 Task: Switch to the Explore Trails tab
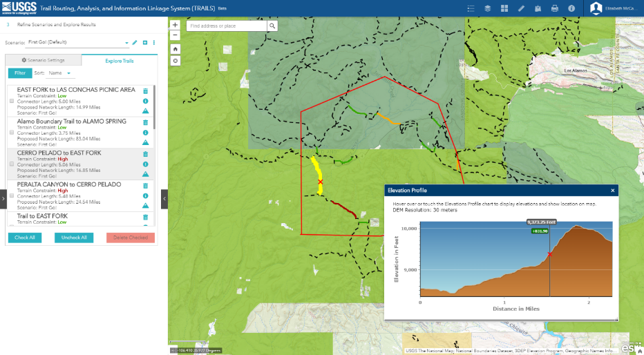pos(119,61)
